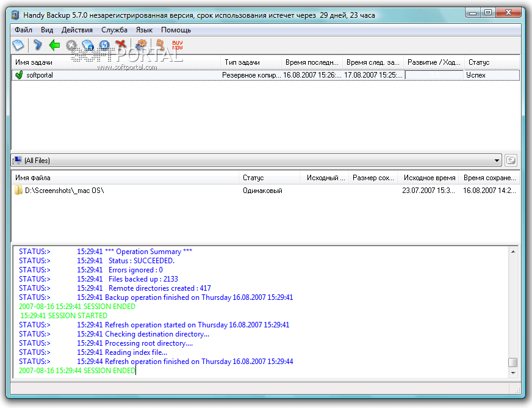Click progress bar of softportal task

pyautogui.click(x=434, y=75)
